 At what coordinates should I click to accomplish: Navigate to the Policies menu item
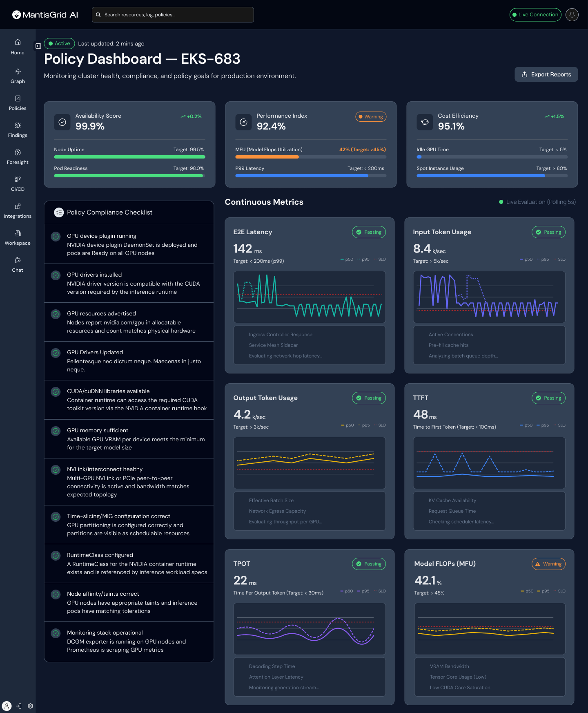tap(18, 103)
